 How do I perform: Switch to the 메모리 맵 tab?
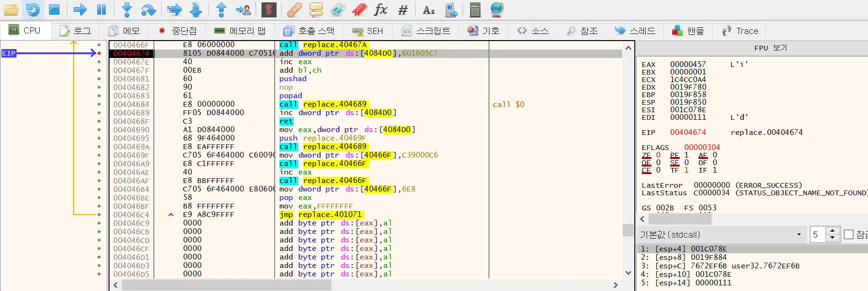click(x=240, y=31)
